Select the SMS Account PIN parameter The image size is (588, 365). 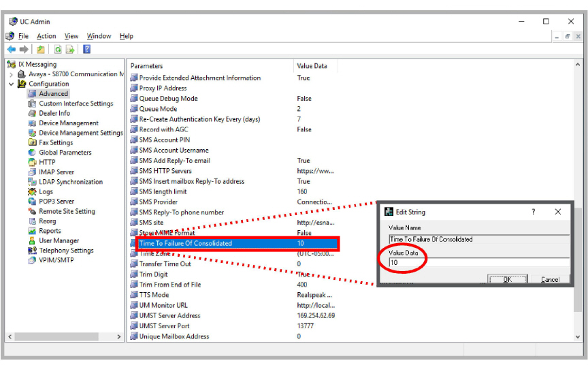tap(164, 140)
